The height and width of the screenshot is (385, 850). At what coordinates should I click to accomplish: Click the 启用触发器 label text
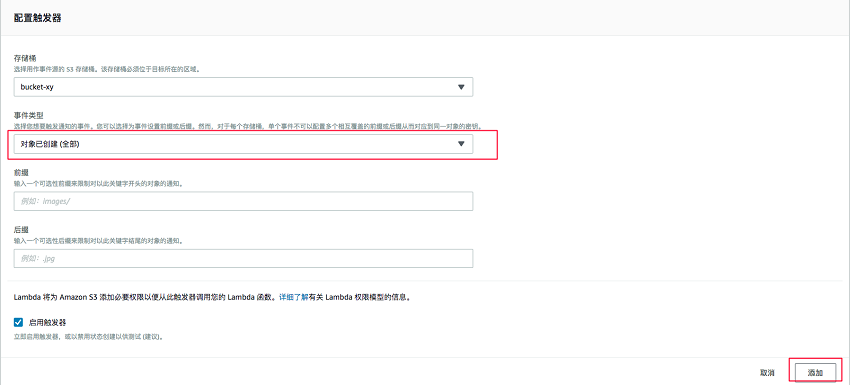[47, 323]
